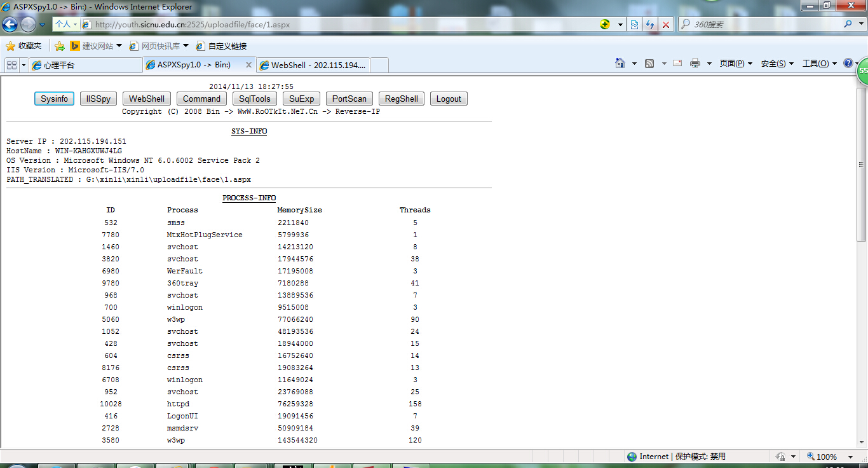Image resolution: width=868 pixels, height=468 pixels.
Task: Open the 收藏夹 favorites panel
Action: coord(24,46)
